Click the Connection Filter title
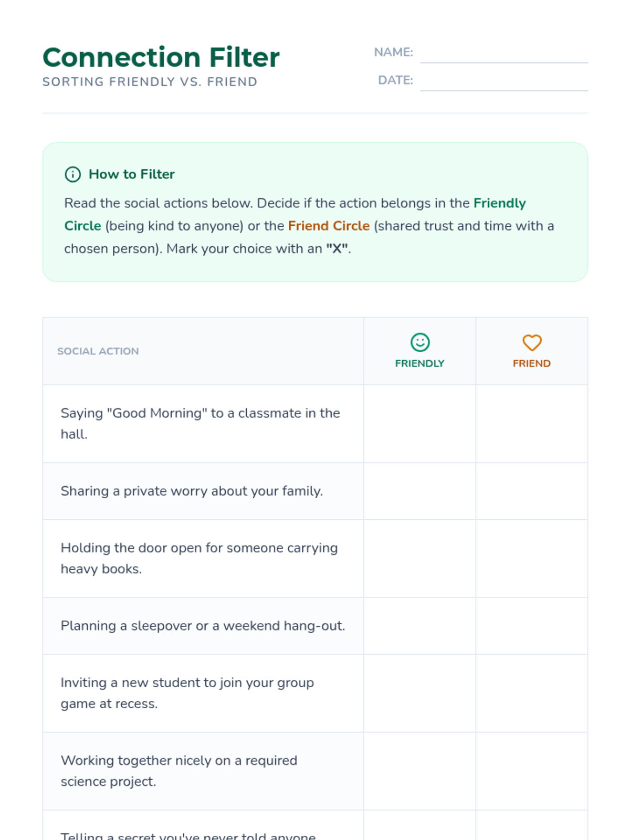 (x=161, y=57)
